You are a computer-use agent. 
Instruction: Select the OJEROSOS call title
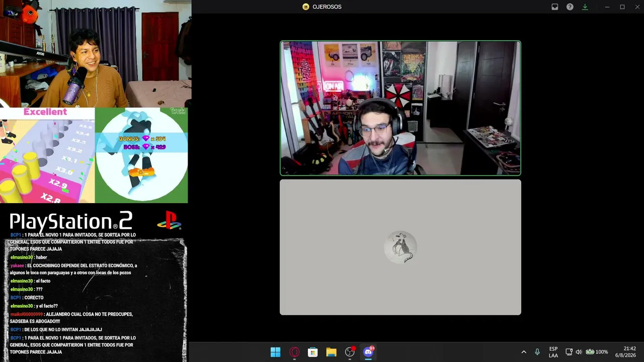327,7
